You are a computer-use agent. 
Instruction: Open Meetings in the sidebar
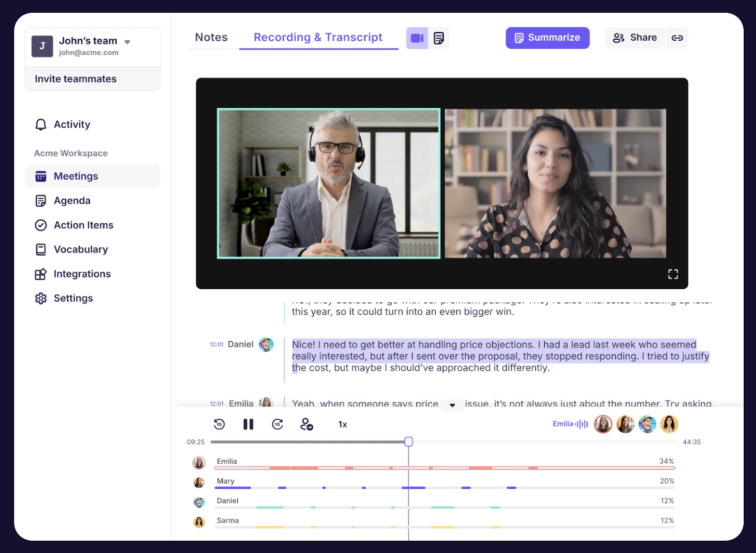click(x=93, y=176)
